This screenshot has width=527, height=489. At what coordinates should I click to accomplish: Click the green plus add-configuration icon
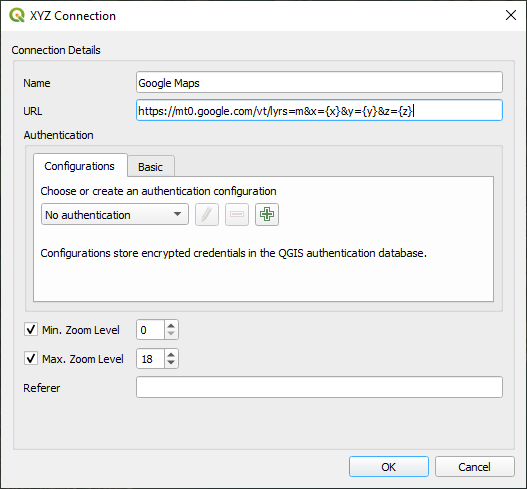coord(267,214)
